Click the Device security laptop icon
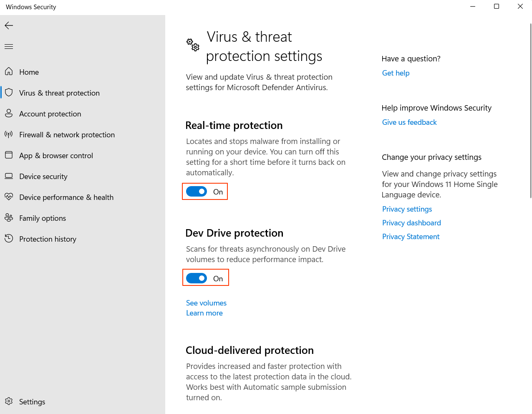 (9, 176)
